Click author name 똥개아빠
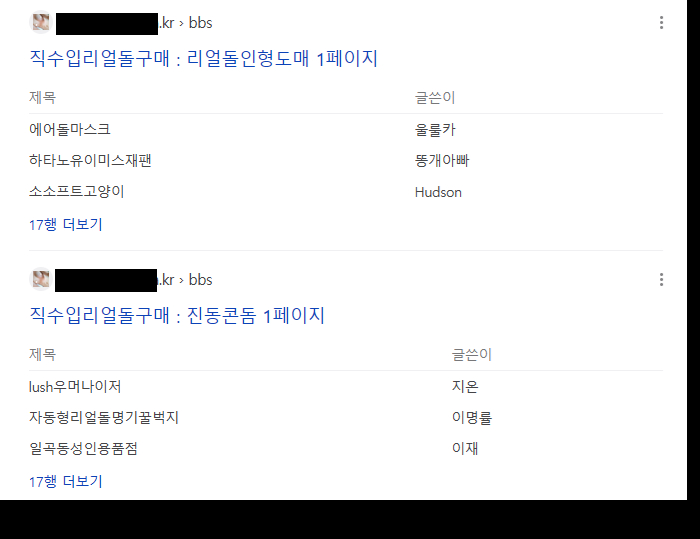The image size is (700, 539). click(442, 160)
